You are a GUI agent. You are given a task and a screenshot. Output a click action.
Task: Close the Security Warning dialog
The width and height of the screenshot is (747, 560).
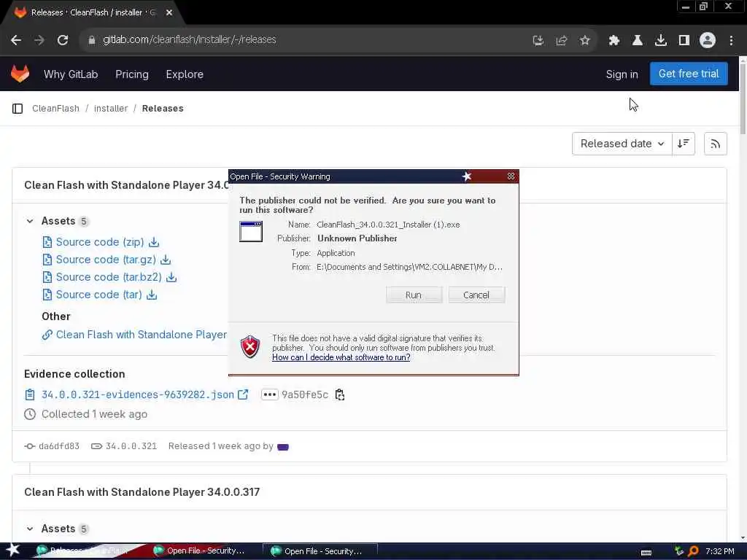click(511, 176)
